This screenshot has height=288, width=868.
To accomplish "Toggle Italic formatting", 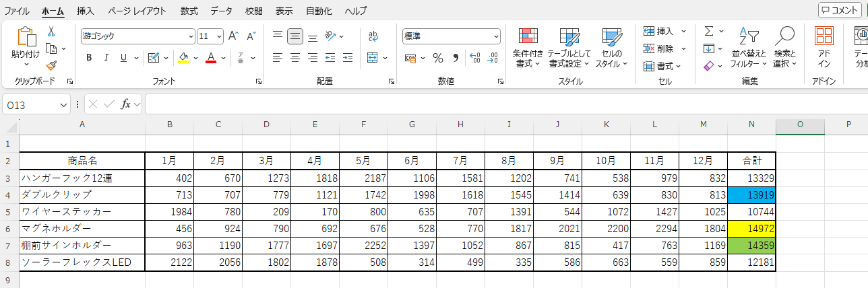I will (x=106, y=58).
